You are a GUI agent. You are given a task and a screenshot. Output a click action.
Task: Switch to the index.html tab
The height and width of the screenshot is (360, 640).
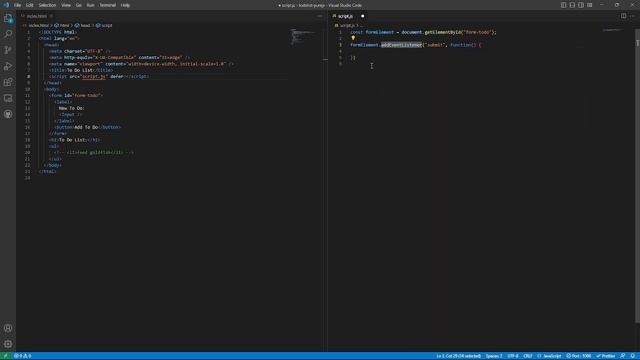pos(36,16)
